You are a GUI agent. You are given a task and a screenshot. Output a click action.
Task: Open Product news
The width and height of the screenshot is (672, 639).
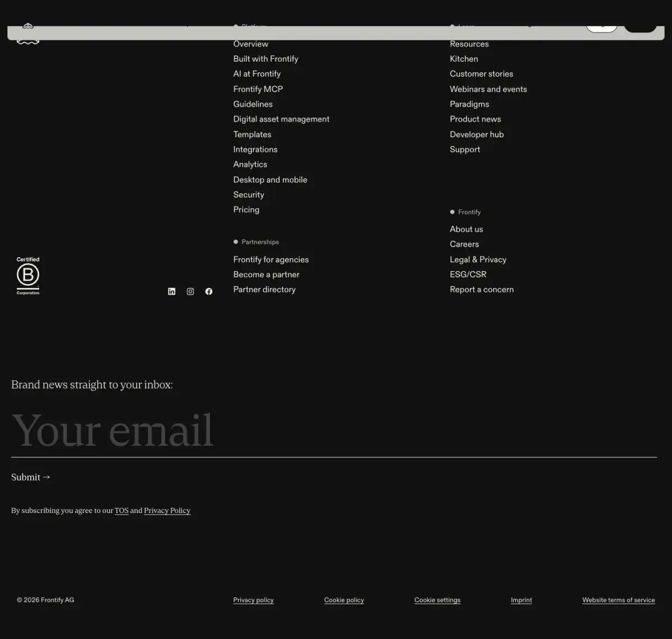point(475,119)
